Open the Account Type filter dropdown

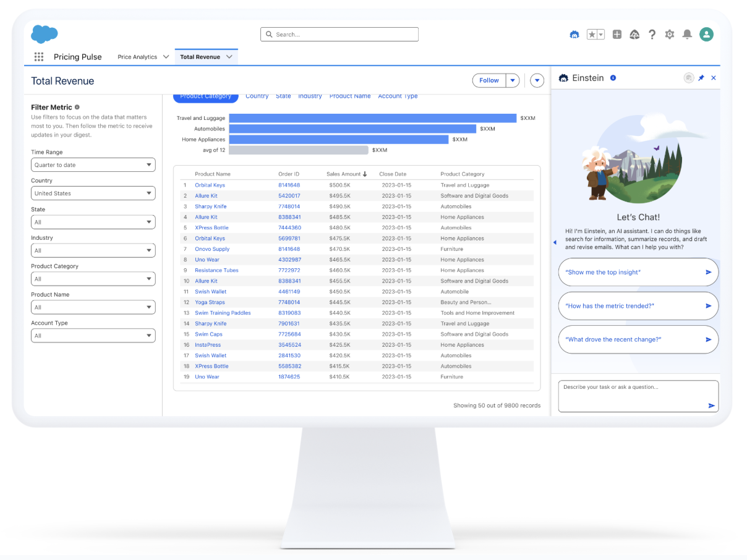93,336
